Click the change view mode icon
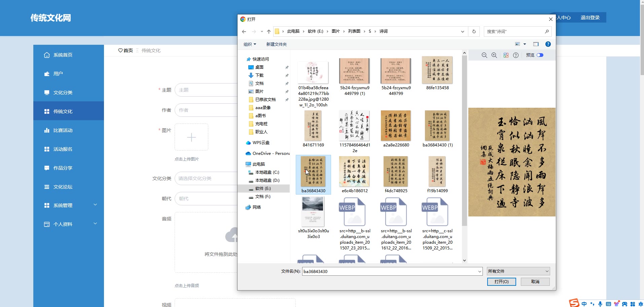Screen dimensions: 644x307 (517, 44)
